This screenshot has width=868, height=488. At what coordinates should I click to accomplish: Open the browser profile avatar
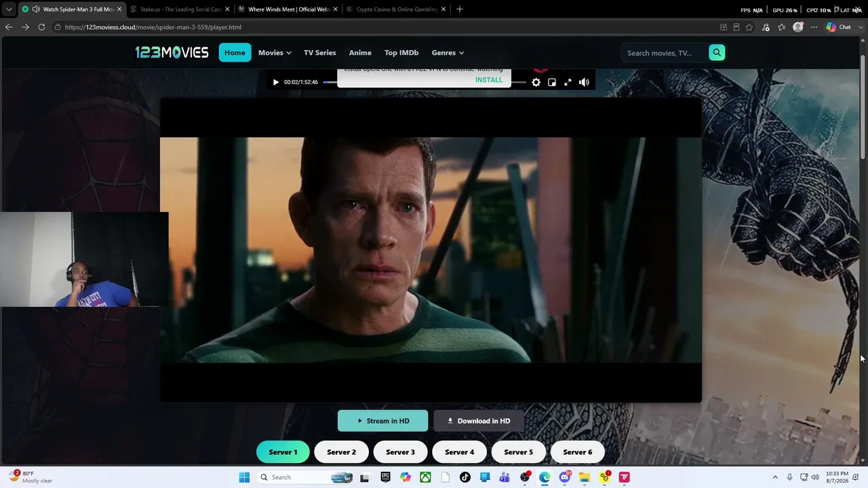(798, 27)
